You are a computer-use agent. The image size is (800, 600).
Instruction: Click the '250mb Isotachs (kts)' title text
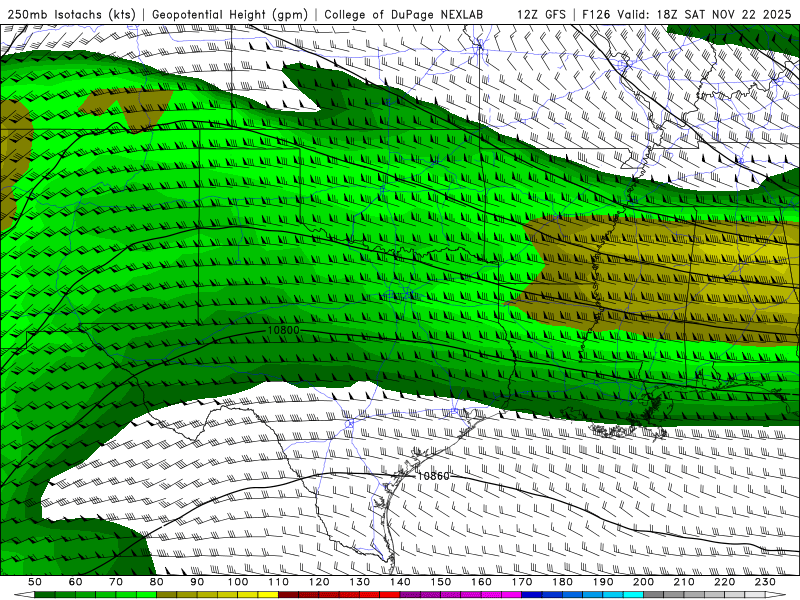pyautogui.click(x=71, y=14)
